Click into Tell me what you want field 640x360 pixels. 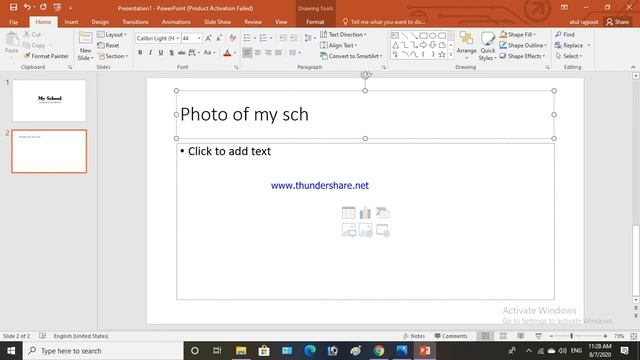384,22
